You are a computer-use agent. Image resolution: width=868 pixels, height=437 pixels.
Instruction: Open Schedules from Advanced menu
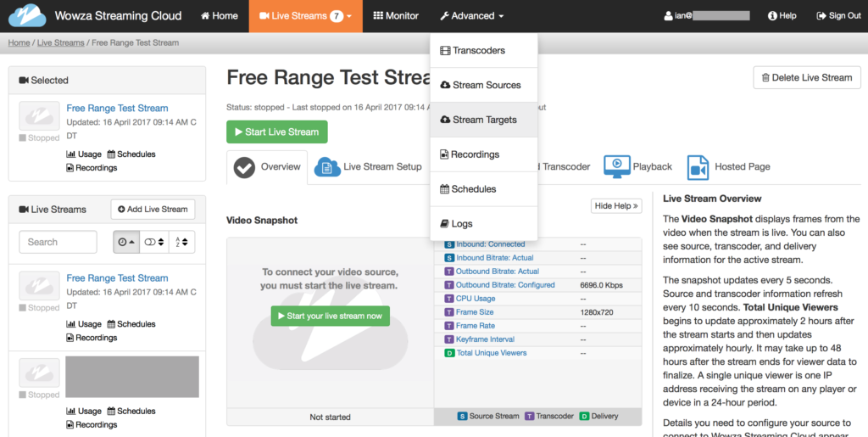(x=484, y=189)
